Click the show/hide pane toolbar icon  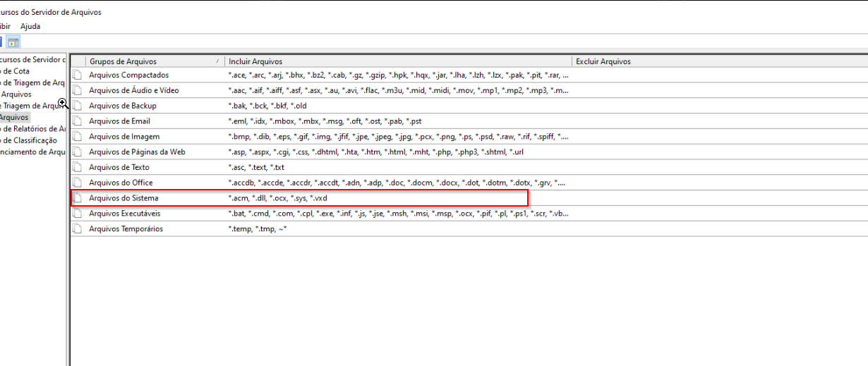click(13, 42)
